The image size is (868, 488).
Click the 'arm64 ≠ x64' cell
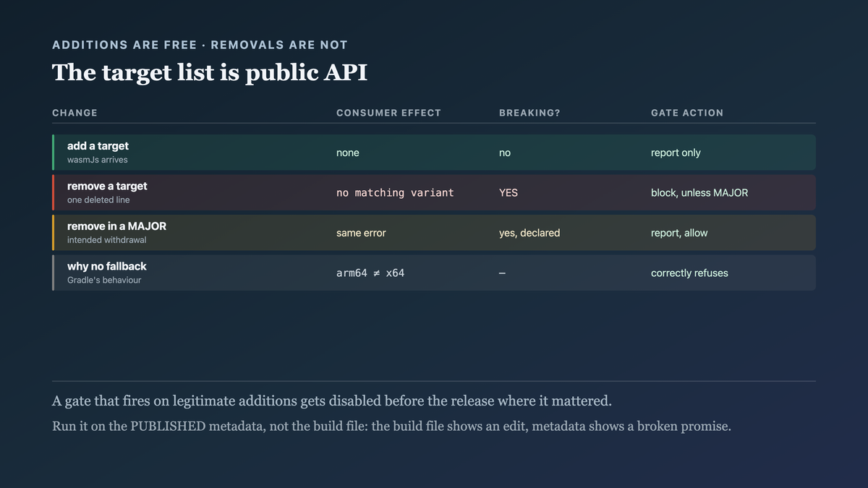coord(370,273)
